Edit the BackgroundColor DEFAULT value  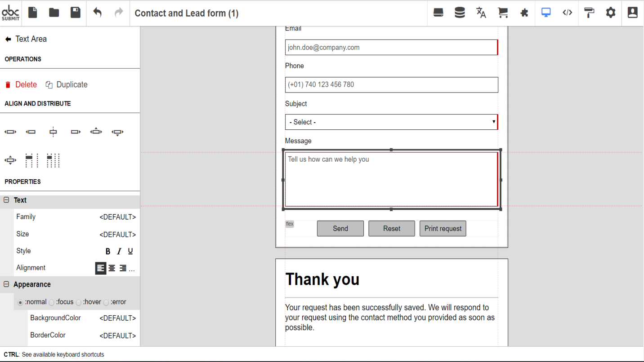(117, 318)
